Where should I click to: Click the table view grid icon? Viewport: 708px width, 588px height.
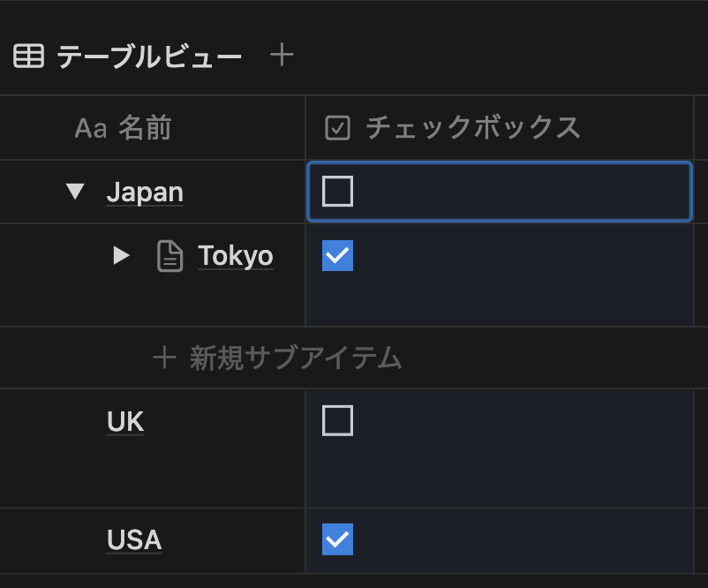tap(28, 57)
